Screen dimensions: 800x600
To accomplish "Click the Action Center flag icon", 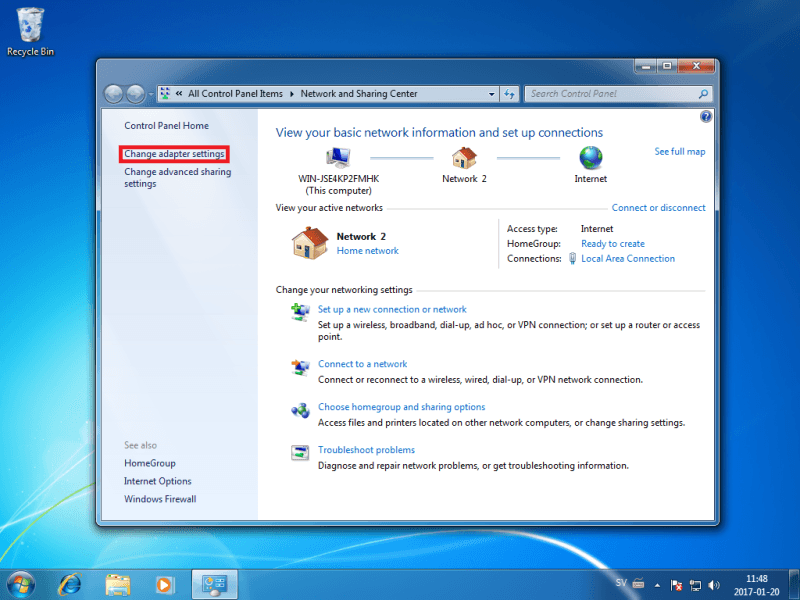I will (x=677, y=585).
